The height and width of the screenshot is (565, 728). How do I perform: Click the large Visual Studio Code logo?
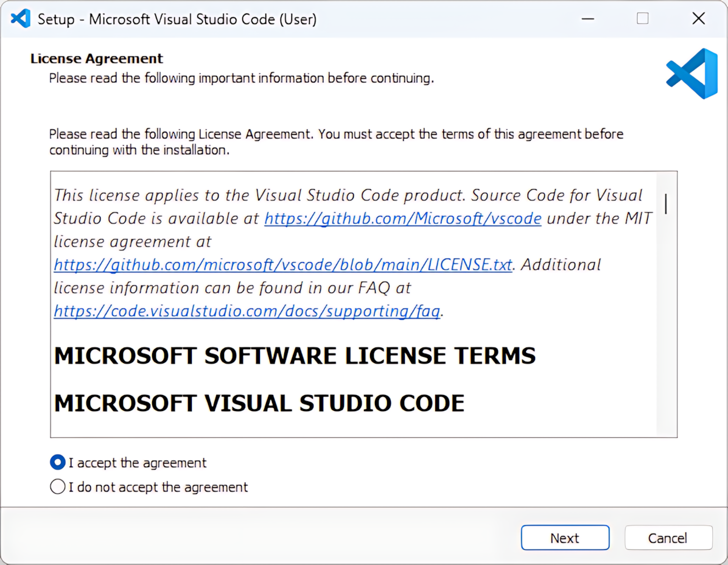pyautogui.click(x=692, y=74)
